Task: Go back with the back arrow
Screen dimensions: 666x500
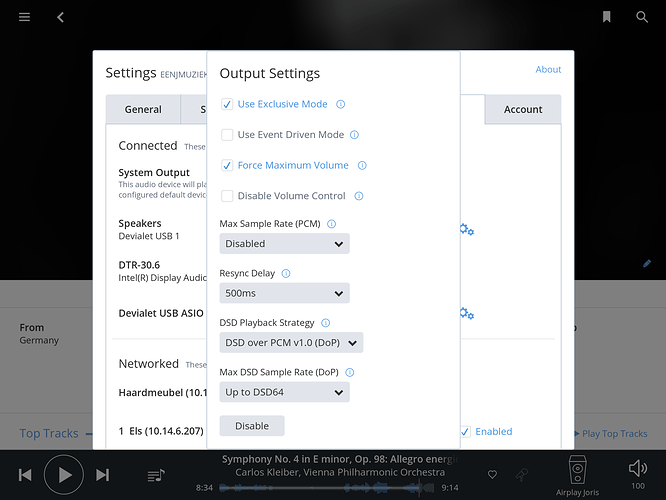Action: coord(60,17)
